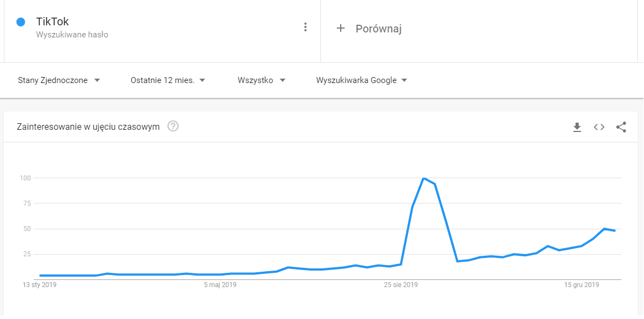Expand the Ostatnie 12 mies. time range
This screenshot has height=319, width=644.
pos(168,80)
